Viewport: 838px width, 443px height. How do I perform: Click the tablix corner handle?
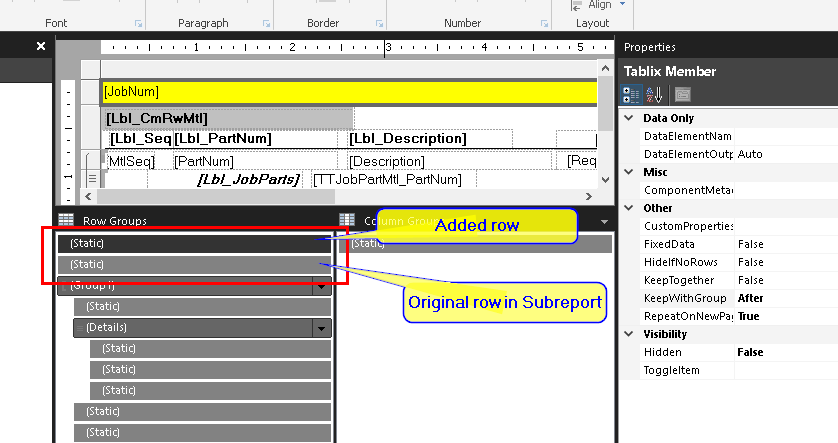[90, 69]
